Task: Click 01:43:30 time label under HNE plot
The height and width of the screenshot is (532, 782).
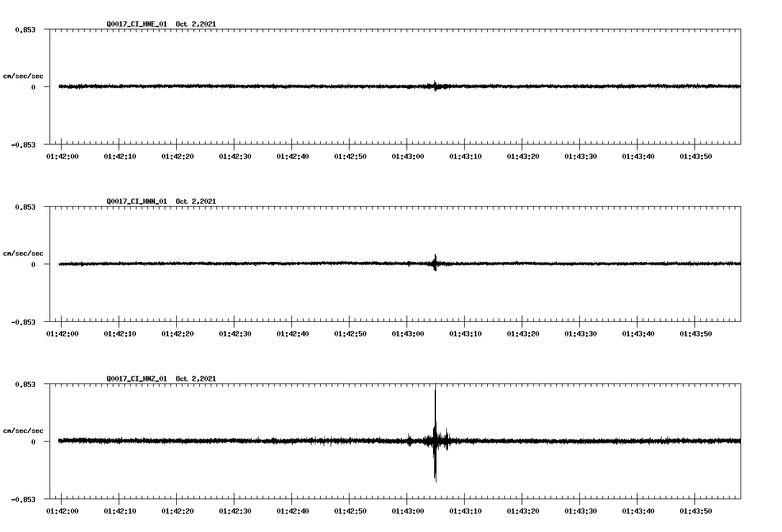Action: [580, 157]
